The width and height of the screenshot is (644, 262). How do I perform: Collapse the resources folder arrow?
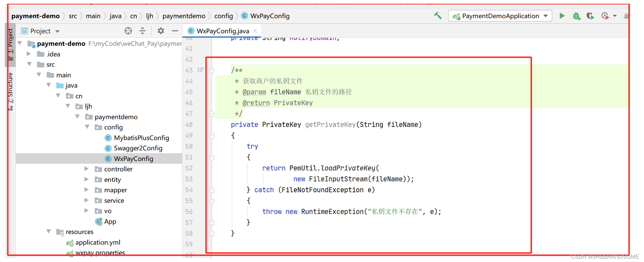point(49,231)
